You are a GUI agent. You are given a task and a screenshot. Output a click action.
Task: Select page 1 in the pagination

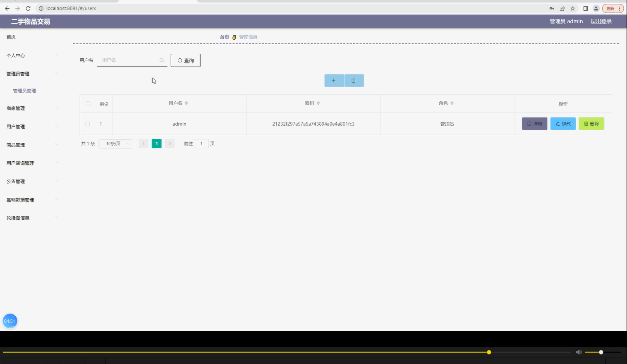[156, 144]
